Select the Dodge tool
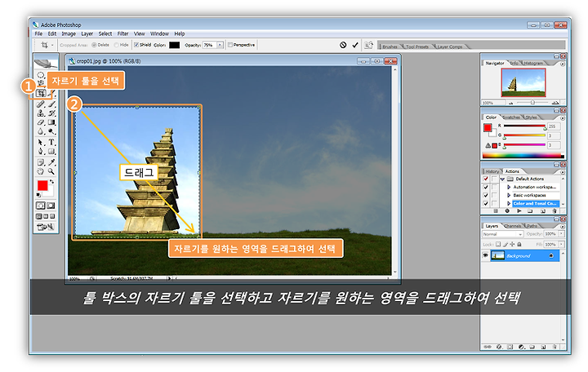Screen dimensions: 588x372 51,132
